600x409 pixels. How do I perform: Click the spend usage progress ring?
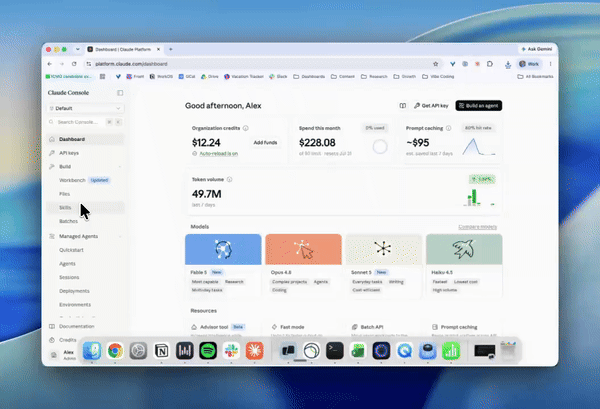[x=380, y=147]
